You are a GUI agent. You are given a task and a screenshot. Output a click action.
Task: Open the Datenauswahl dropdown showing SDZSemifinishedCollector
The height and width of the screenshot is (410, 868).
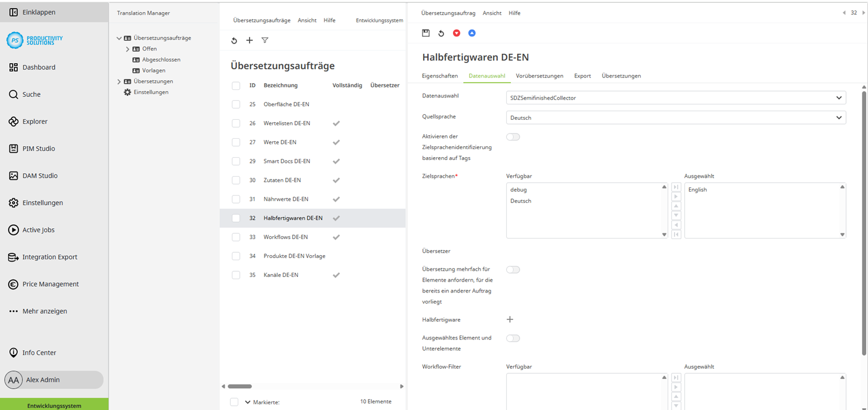click(675, 97)
